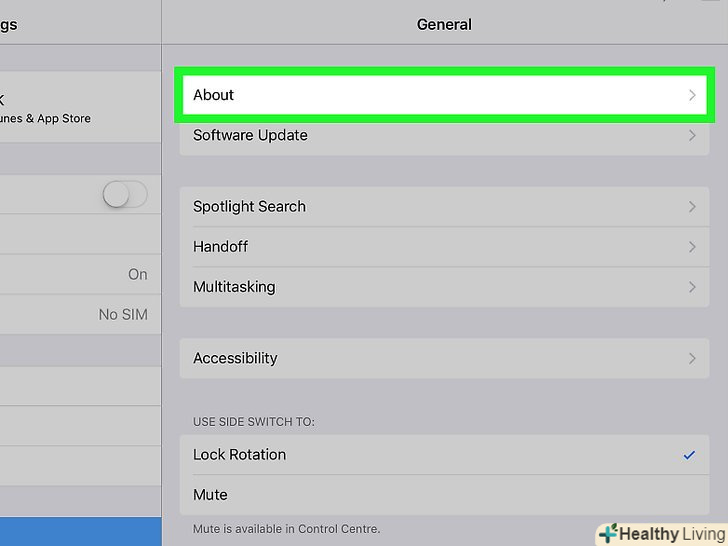This screenshot has height=546, width=728.
Task: Select Mute for side switch
Action: pyautogui.click(x=440, y=495)
